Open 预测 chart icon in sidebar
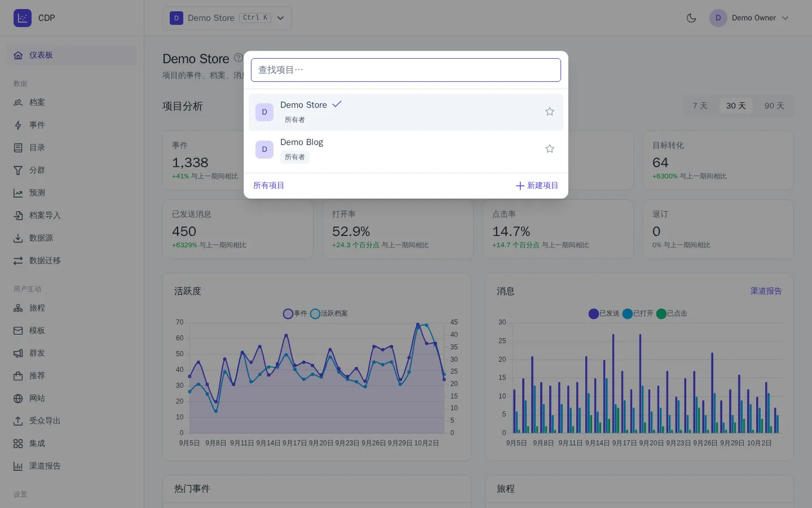 point(18,193)
